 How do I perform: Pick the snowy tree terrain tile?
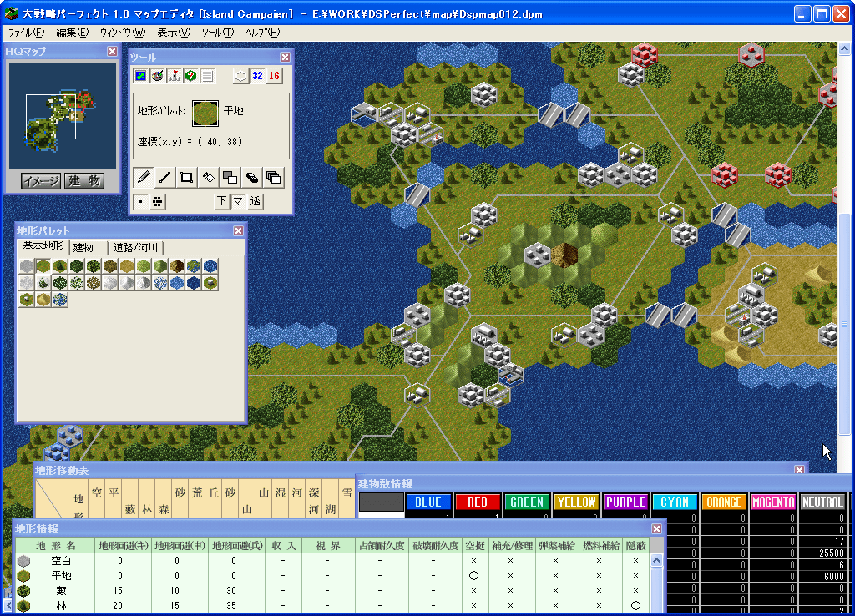[x=43, y=282]
